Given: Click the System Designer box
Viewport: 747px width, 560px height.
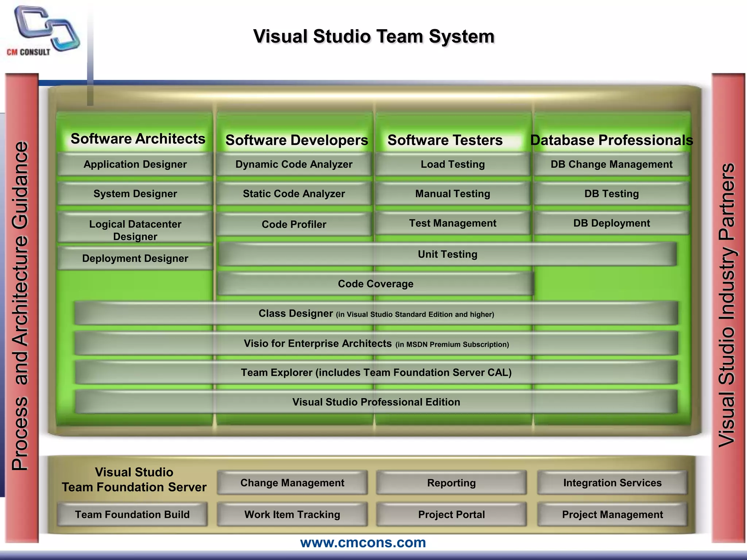Looking at the screenshot, I should click(135, 194).
